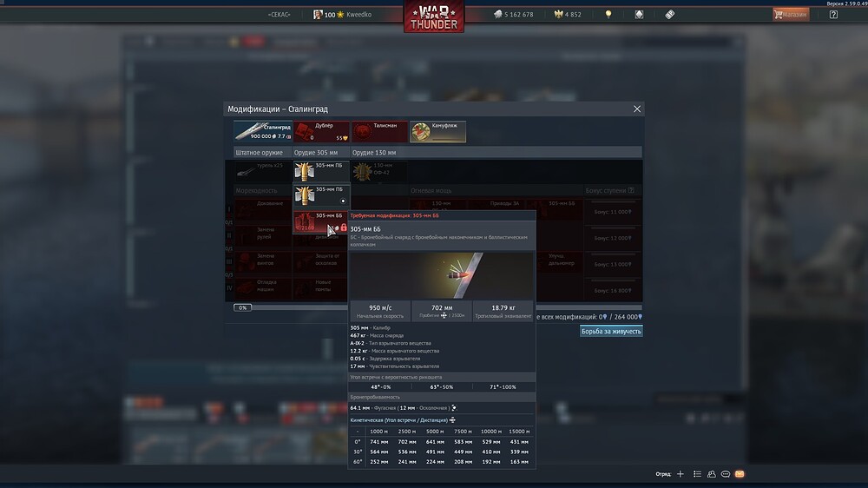The image size is (868, 488).
Task: Click the light bulb hints icon
Action: pyautogui.click(x=608, y=15)
